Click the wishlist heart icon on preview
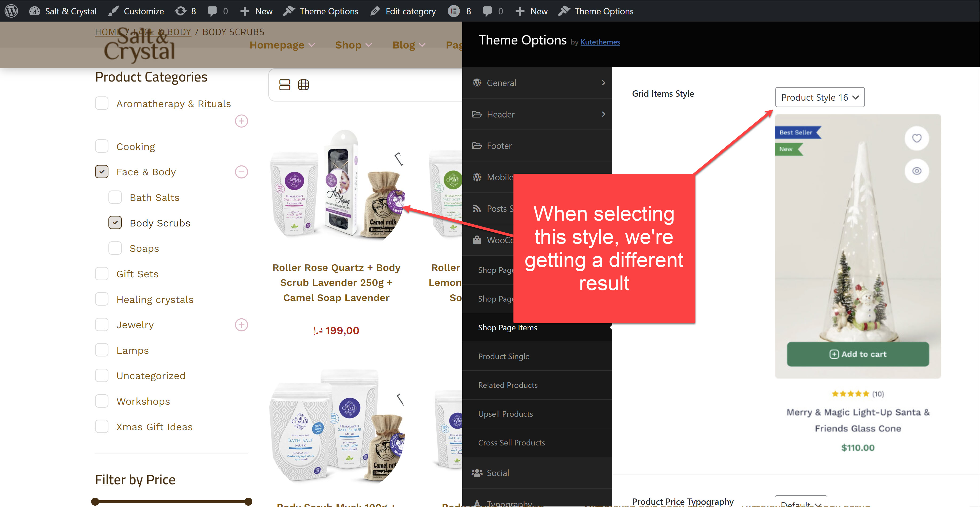The width and height of the screenshot is (980, 507). 917,138
